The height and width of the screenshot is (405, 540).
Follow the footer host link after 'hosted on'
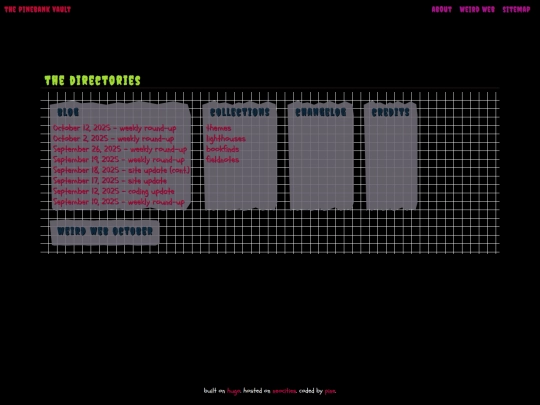[284, 391]
